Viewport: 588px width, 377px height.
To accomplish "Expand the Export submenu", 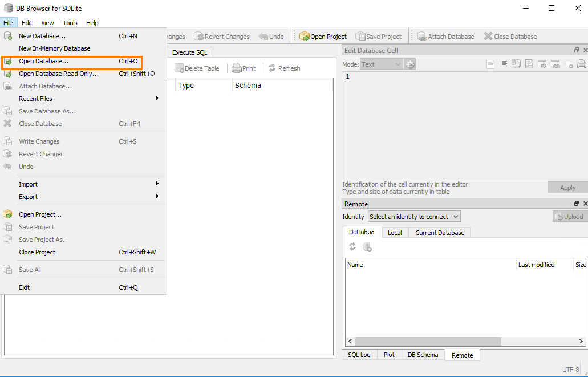I will pyautogui.click(x=84, y=197).
